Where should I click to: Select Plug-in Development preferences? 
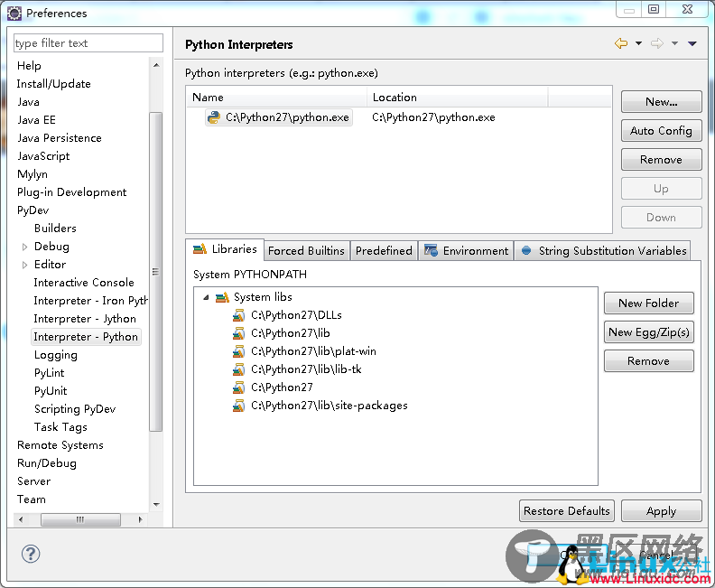coord(71,192)
